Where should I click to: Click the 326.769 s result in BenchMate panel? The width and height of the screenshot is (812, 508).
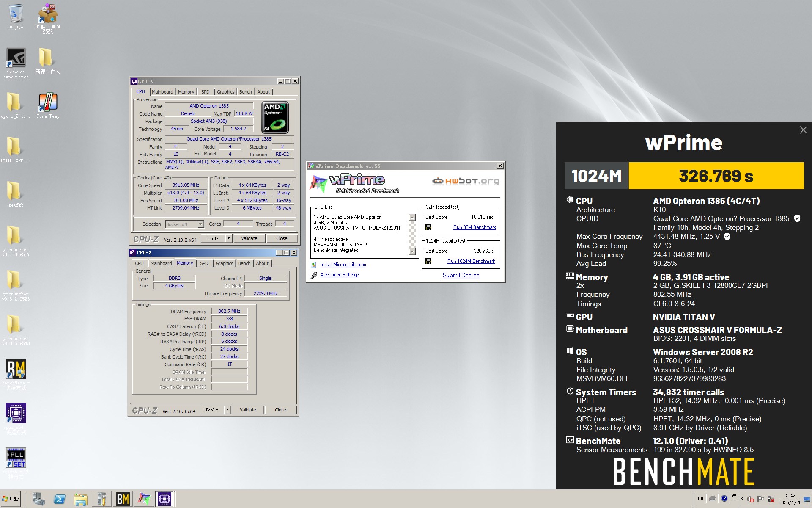[x=716, y=176]
